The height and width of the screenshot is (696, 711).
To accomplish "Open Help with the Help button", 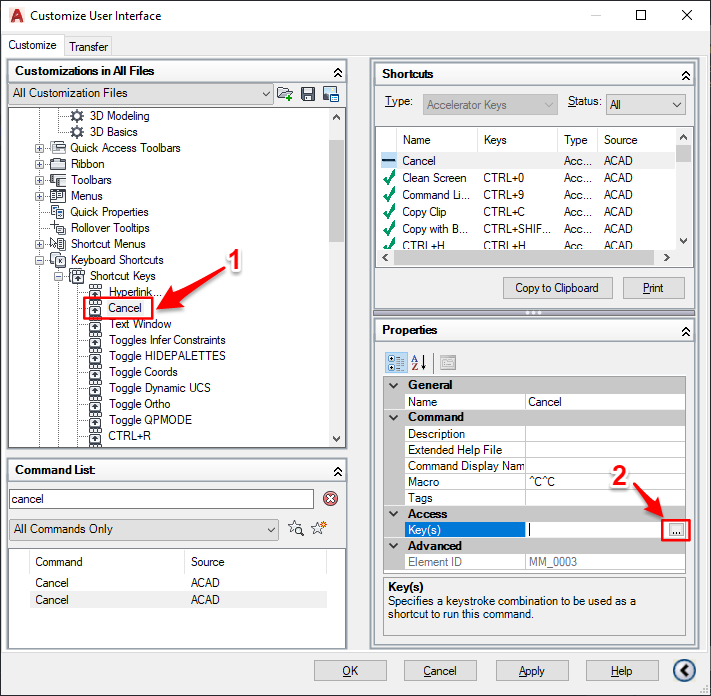I will point(622,671).
